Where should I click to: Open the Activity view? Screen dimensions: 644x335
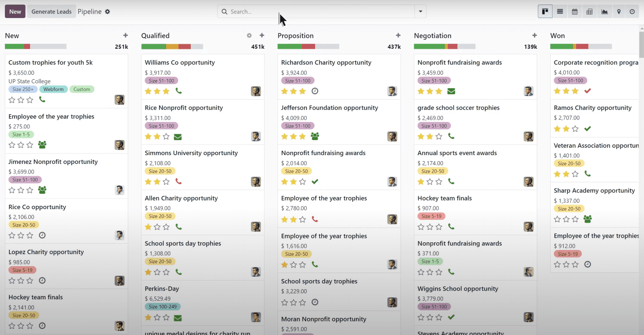(x=632, y=12)
